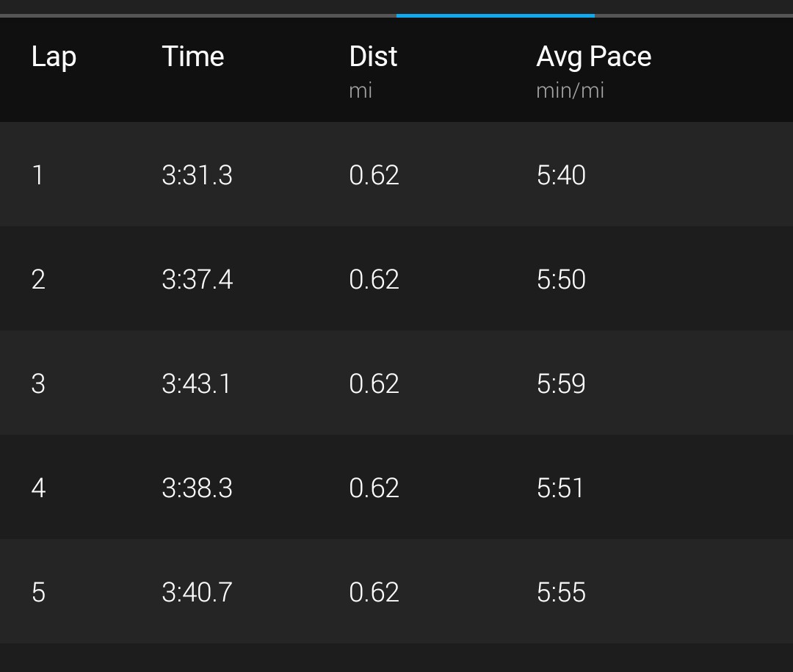Viewport: 793px width, 672px height.
Task: Open lap 2 row
Action: [396, 278]
